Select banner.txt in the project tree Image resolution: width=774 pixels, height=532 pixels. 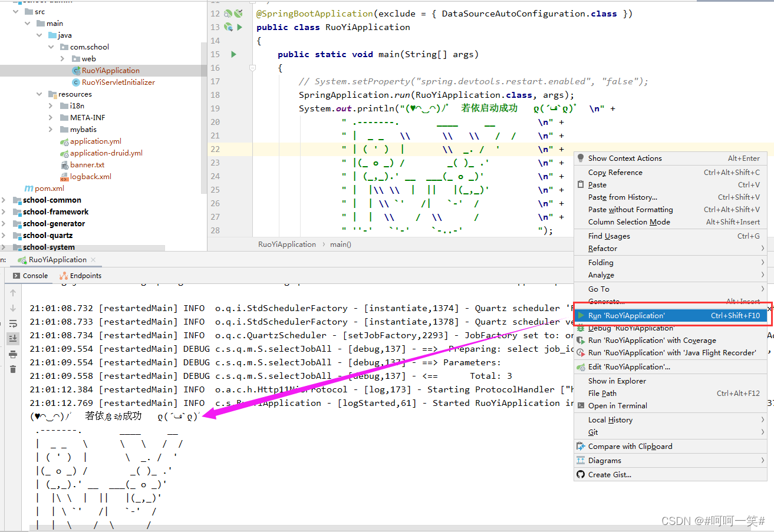click(87, 165)
